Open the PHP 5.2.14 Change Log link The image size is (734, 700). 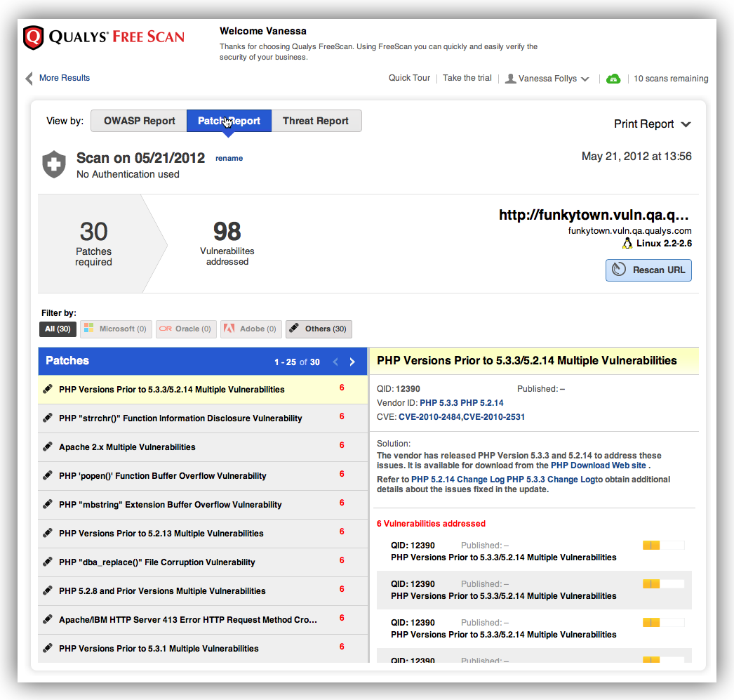click(458, 480)
